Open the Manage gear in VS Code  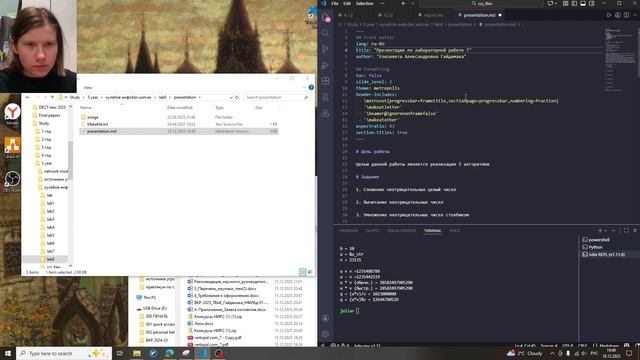coord(325,334)
